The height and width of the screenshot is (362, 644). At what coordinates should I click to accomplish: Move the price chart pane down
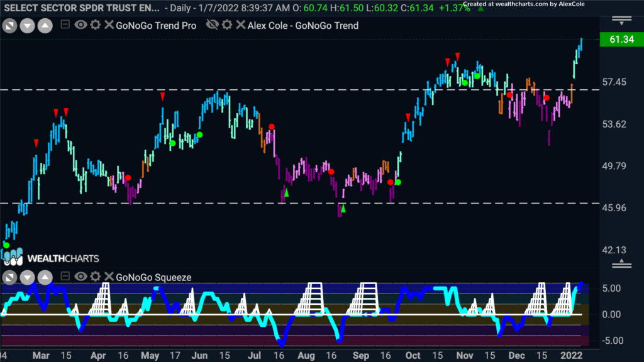(27, 26)
